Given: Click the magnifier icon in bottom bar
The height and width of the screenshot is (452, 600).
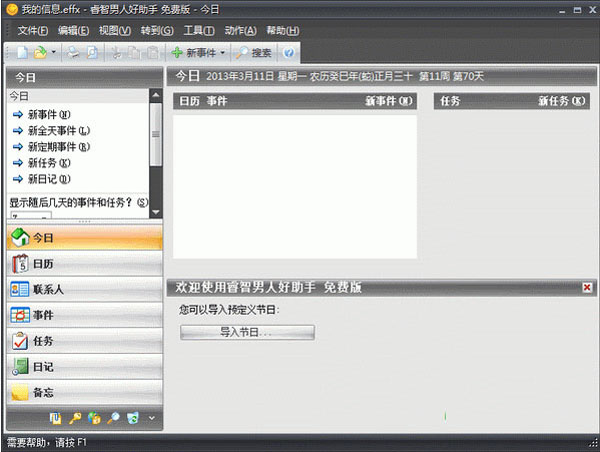Looking at the screenshot, I should coord(113,418).
